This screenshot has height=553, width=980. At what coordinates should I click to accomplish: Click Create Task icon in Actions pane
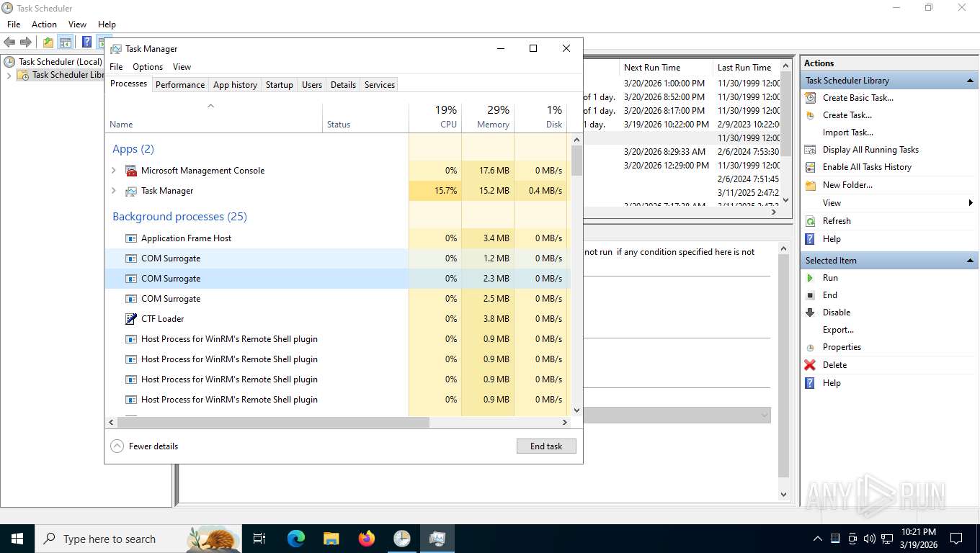[x=811, y=115]
